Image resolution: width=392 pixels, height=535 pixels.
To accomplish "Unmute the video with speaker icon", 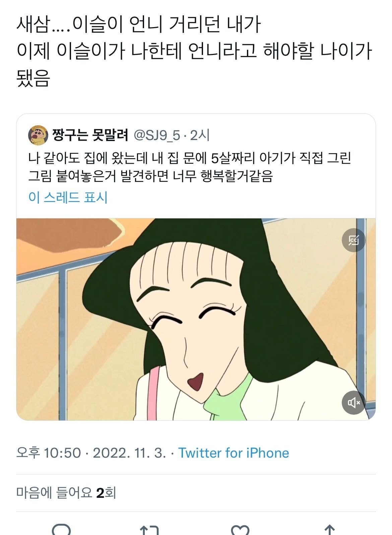I will [353, 402].
